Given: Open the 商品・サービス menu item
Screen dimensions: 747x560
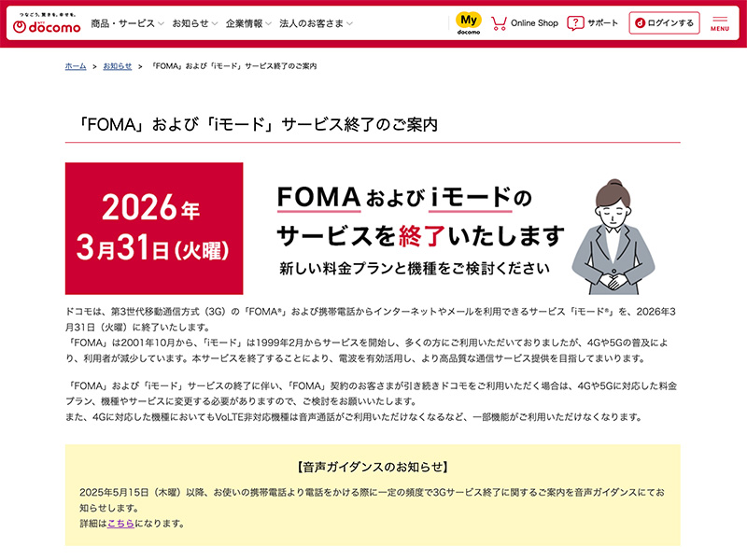Looking at the screenshot, I should (x=123, y=23).
